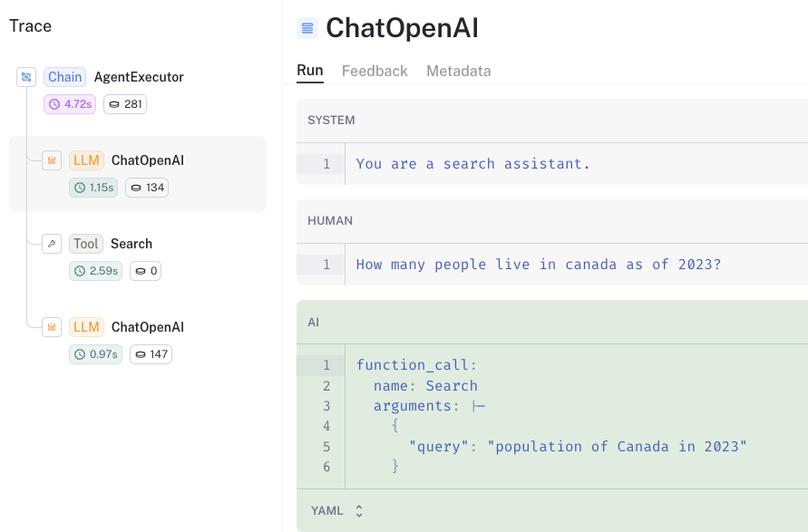Click the YAML selector up-down arrows
The height and width of the screenshot is (532, 808).
click(359, 511)
